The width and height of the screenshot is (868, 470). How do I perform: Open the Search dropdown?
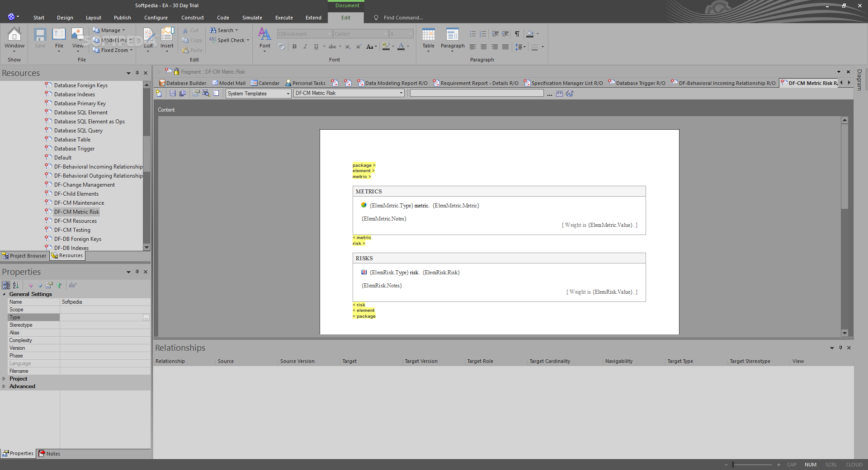tap(224, 30)
